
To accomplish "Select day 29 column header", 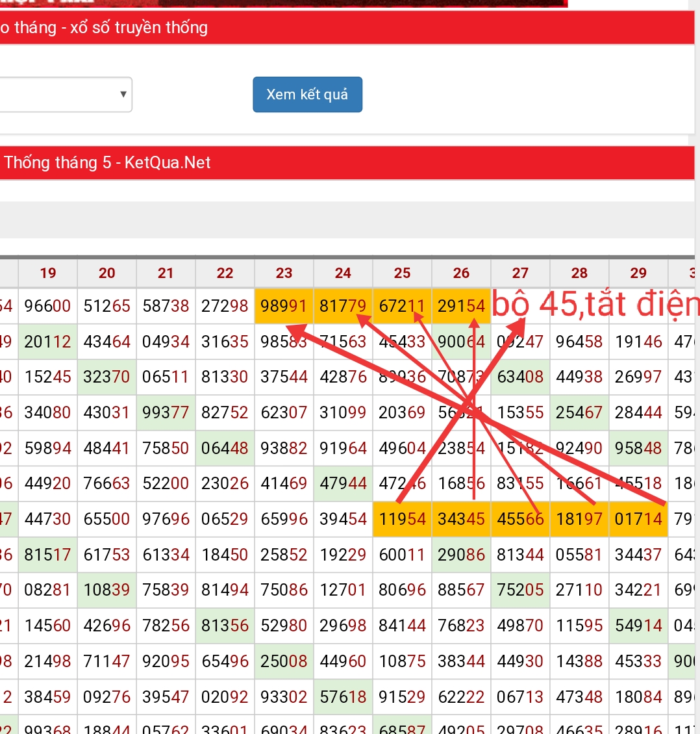I will pyautogui.click(x=638, y=273).
